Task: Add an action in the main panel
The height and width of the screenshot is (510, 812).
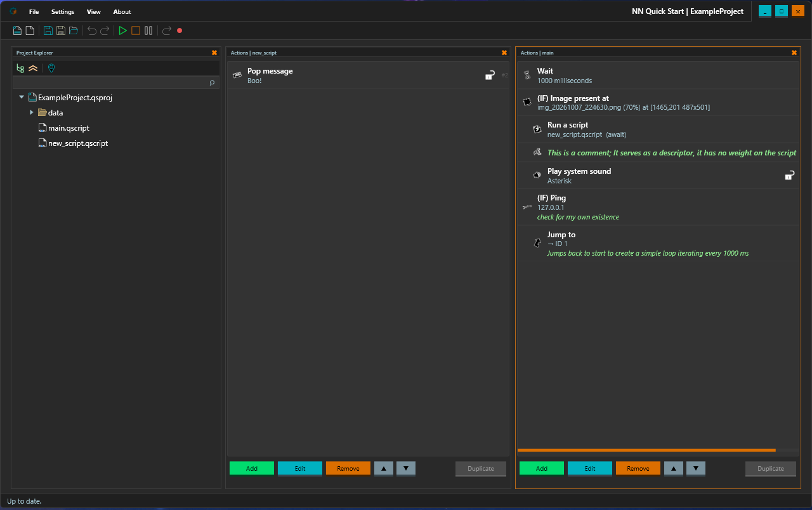Action: (542, 468)
